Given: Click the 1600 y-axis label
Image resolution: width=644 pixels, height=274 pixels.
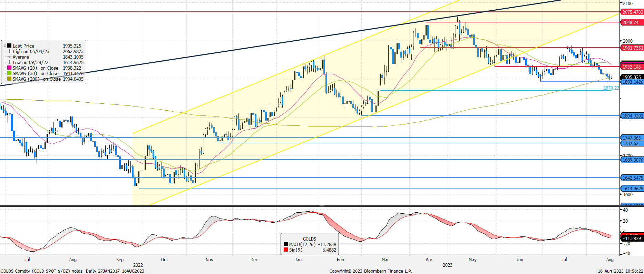Looking at the screenshot, I should 628,194.
